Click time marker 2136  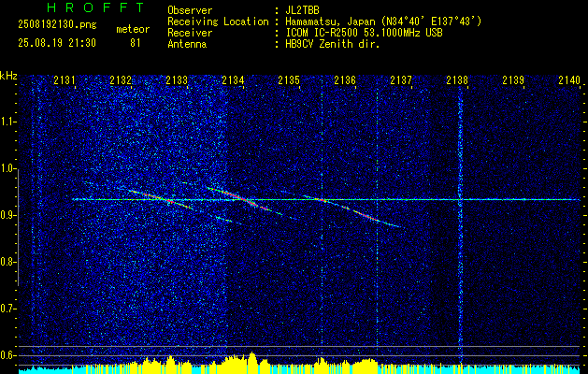(x=345, y=79)
